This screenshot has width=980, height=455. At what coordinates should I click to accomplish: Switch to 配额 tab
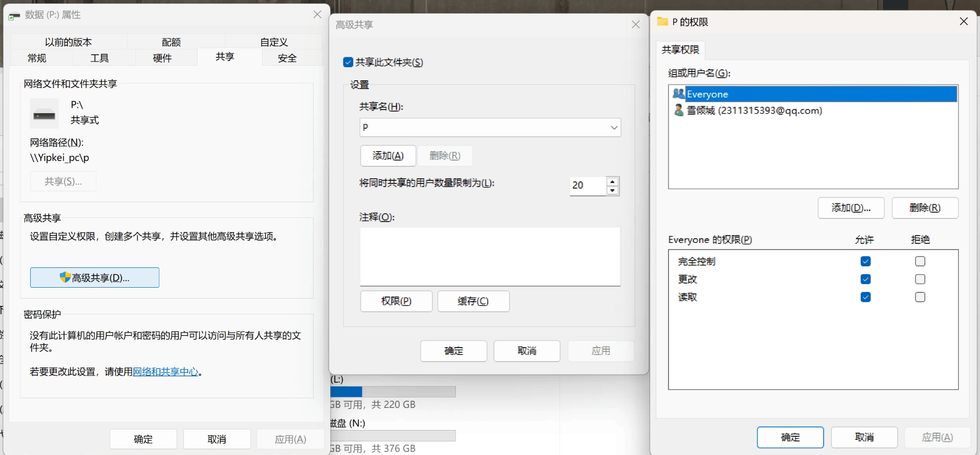tap(171, 42)
